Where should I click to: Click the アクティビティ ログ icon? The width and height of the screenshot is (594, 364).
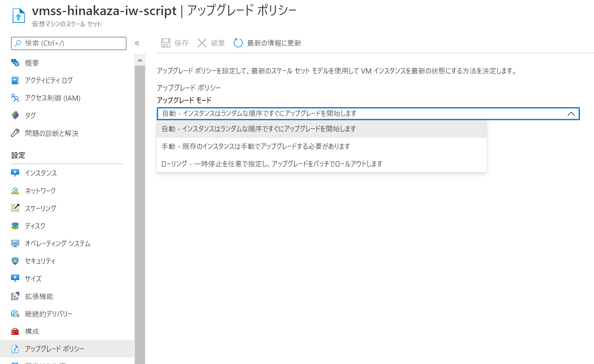pos(15,80)
